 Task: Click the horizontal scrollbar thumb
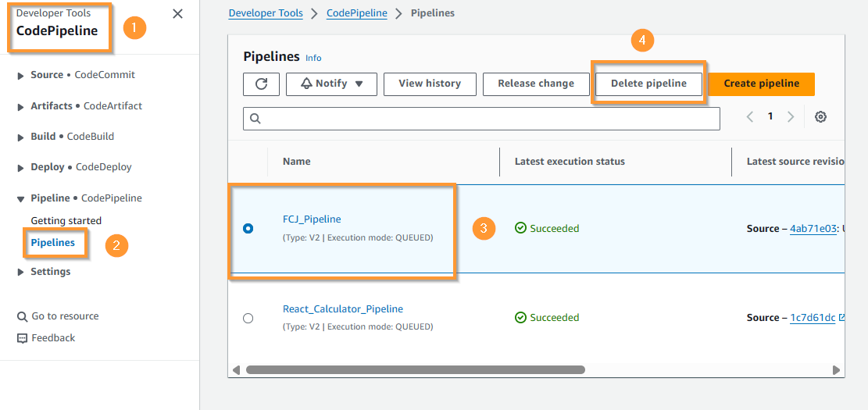click(415, 369)
